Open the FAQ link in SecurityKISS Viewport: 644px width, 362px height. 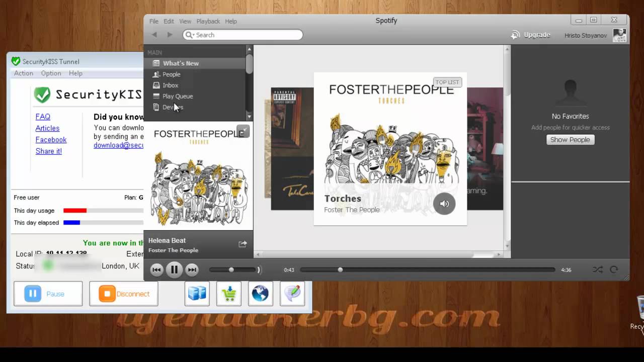(43, 117)
